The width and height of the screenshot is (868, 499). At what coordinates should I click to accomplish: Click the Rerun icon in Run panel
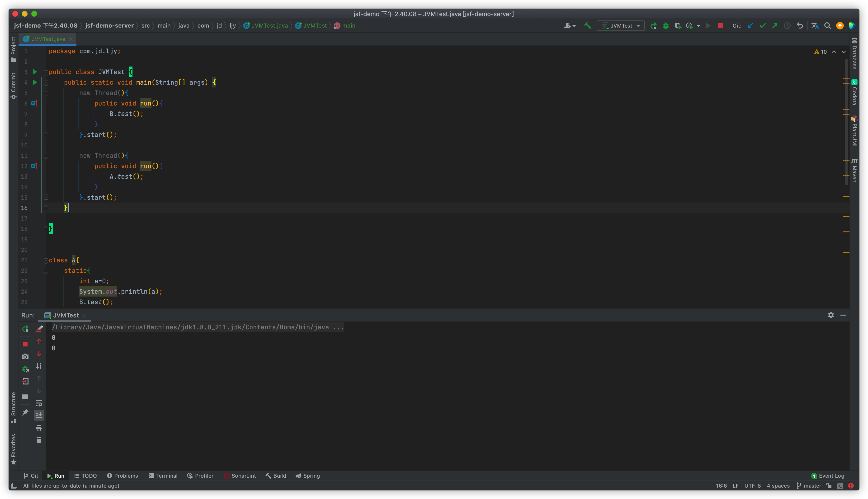(x=25, y=329)
